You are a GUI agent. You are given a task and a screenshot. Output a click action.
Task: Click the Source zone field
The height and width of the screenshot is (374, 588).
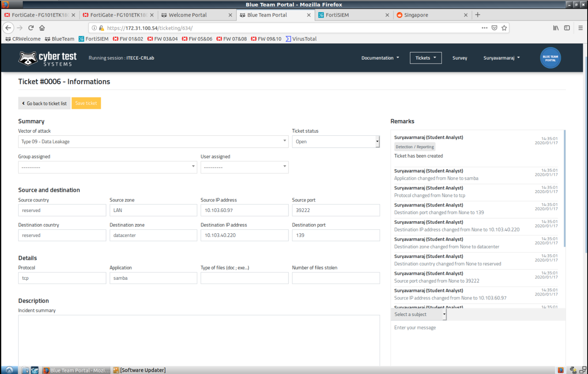tap(153, 210)
